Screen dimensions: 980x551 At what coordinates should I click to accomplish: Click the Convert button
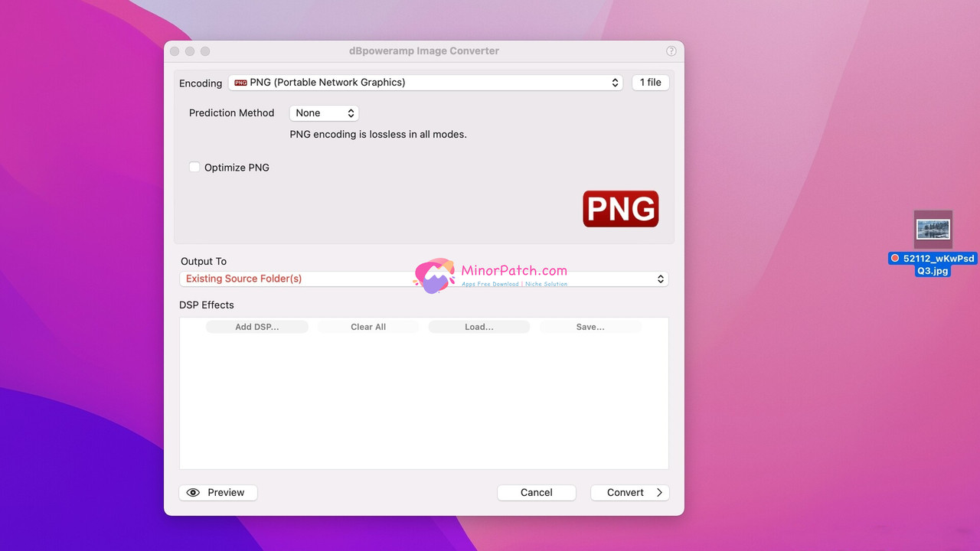[x=630, y=493]
